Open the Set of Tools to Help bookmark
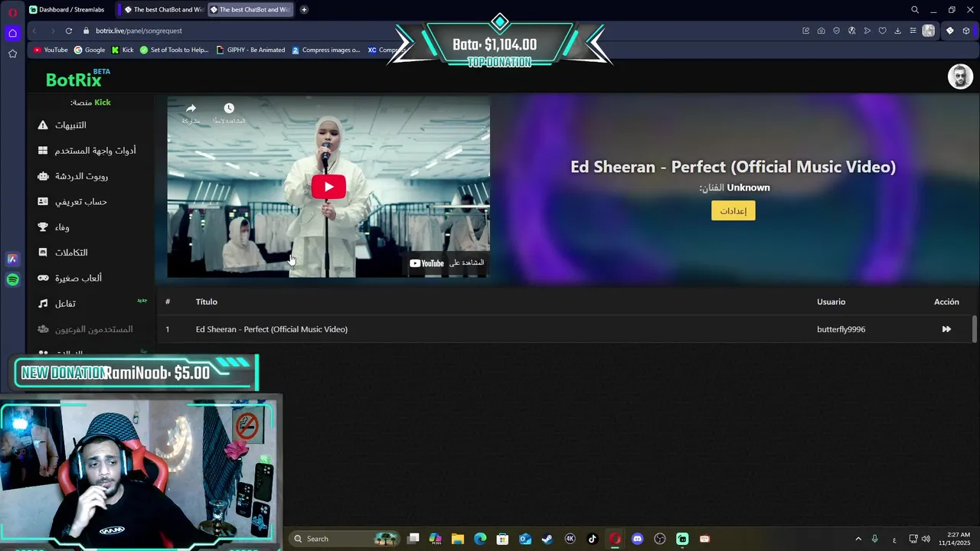 coord(174,50)
